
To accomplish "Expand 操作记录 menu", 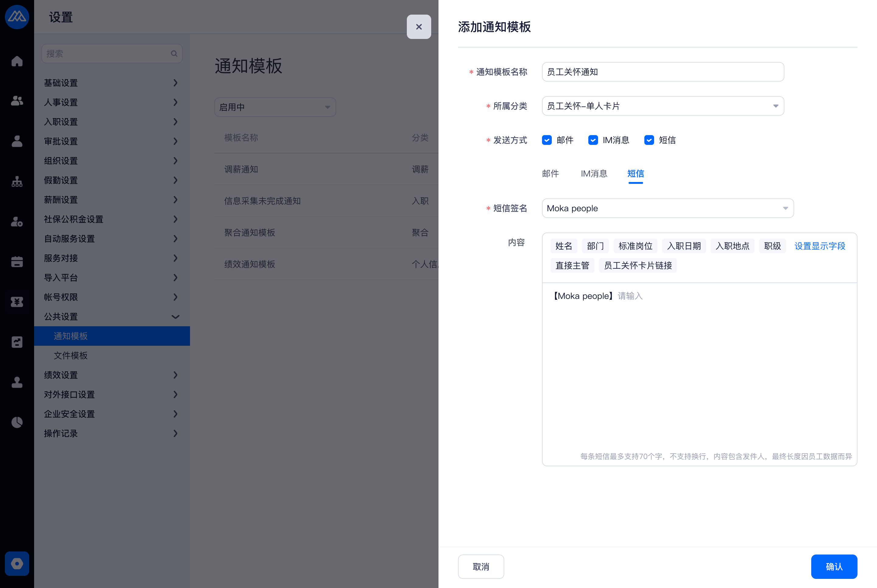I will pyautogui.click(x=112, y=433).
